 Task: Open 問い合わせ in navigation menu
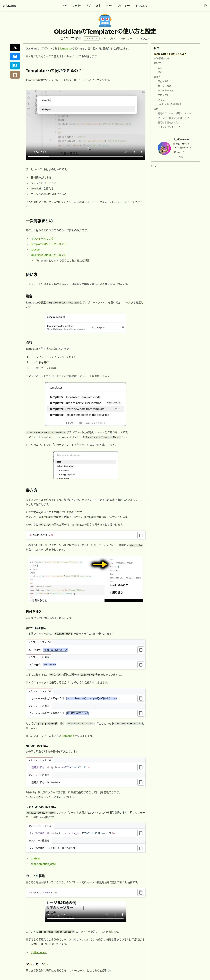[x=142, y=6]
